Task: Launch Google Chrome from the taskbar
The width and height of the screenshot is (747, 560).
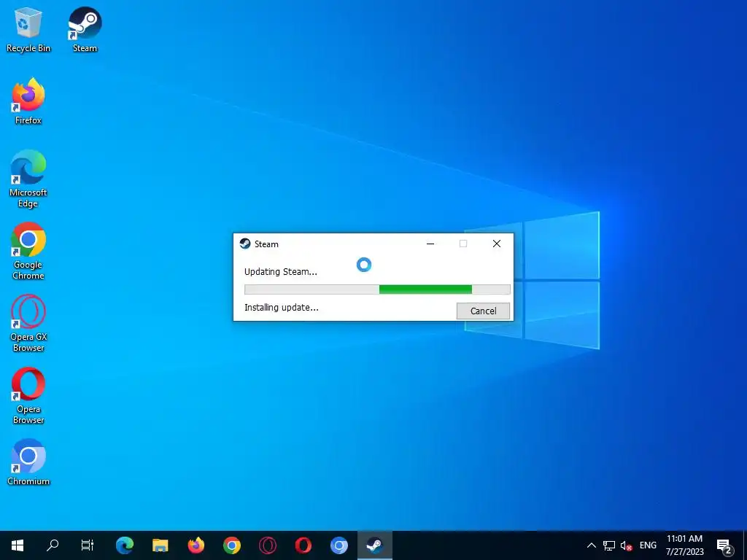Action: click(231, 545)
